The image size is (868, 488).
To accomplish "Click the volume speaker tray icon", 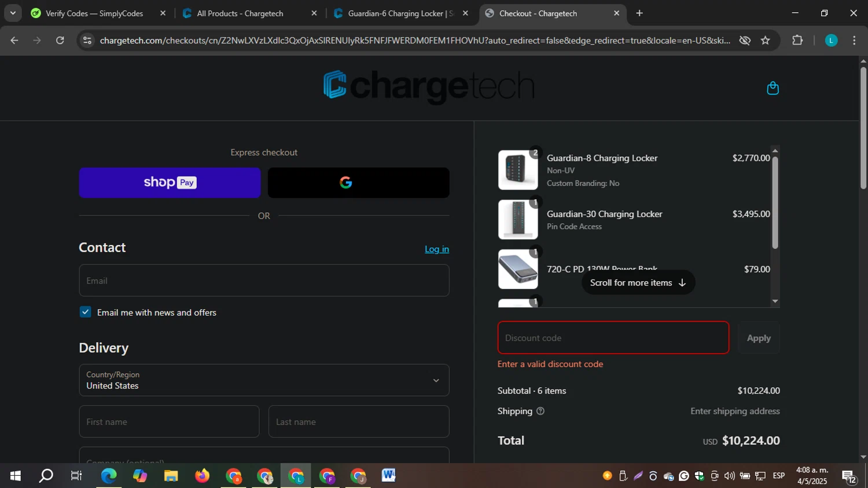I will [730, 476].
